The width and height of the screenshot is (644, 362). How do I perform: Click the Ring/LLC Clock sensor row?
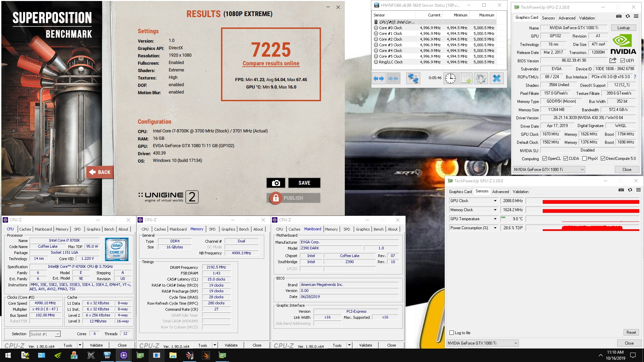434,62
